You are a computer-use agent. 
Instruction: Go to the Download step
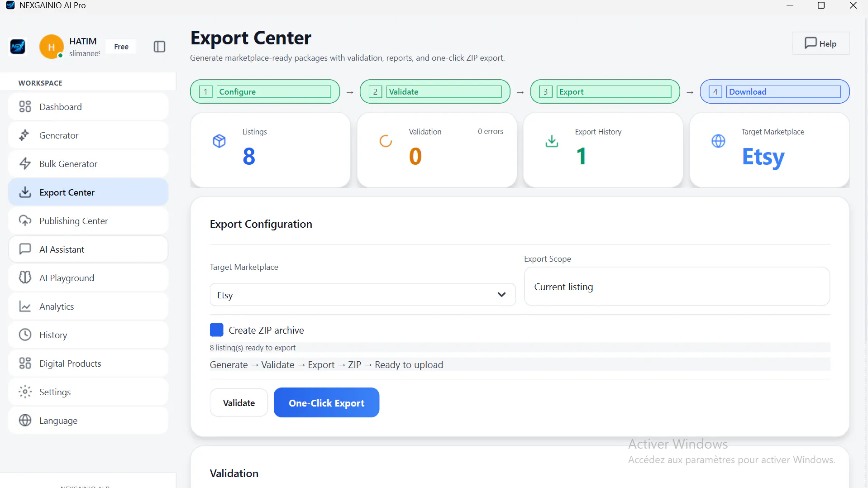click(x=774, y=91)
